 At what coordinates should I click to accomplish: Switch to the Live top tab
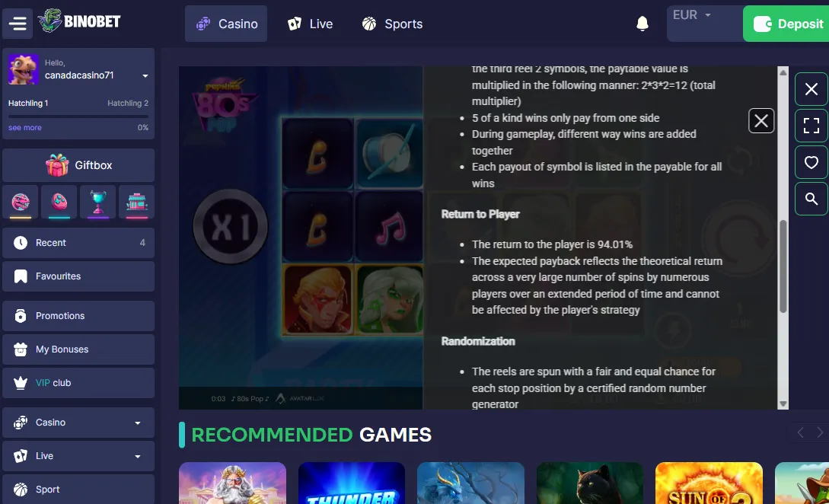coord(311,24)
